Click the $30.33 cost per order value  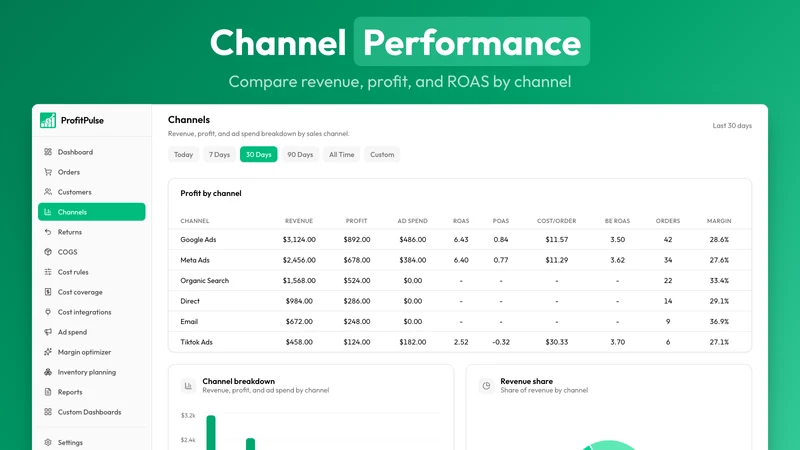coord(557,342)
